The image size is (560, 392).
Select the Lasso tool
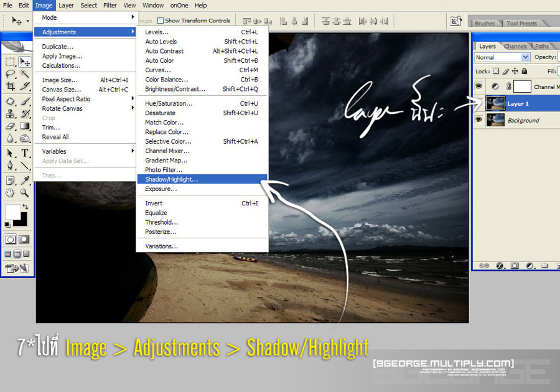[x=11, y=74]
